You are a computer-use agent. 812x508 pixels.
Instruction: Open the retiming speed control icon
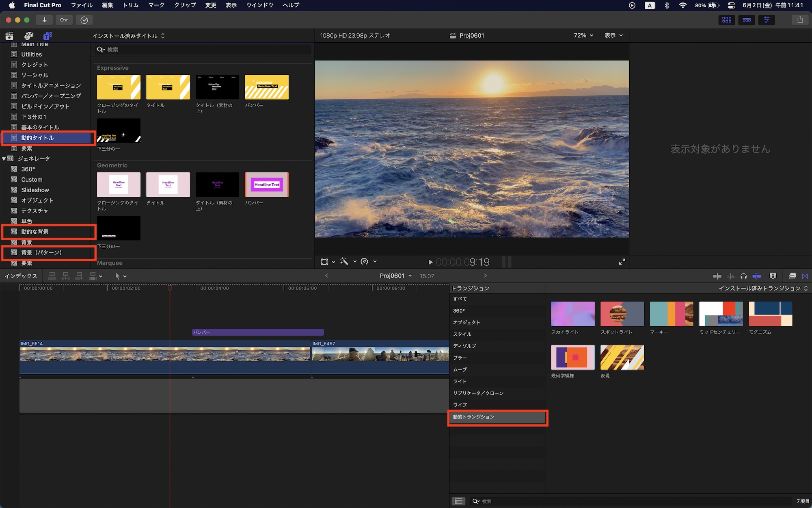(365, 262)
